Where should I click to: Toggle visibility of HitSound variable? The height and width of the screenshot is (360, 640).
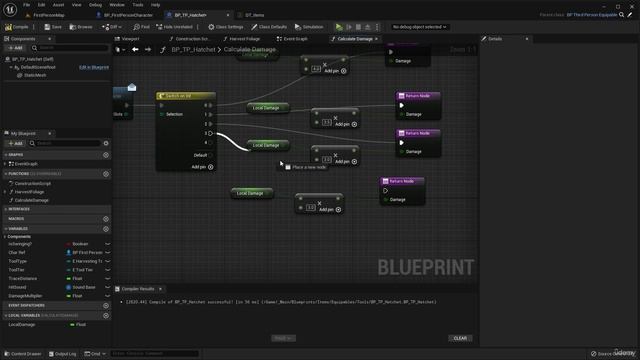[x=107, y=287]
